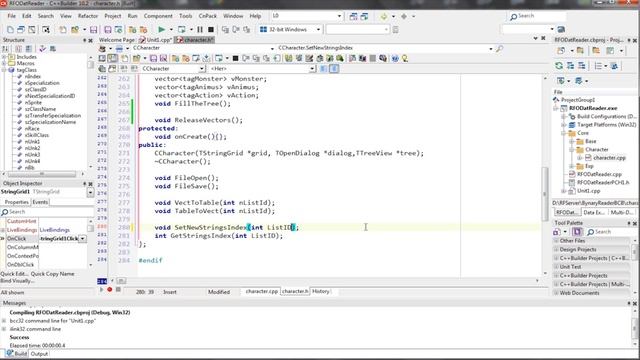Screen dimensions: 640x360
Task: Expand the Includes node in Structure
Action: [4, 57]
